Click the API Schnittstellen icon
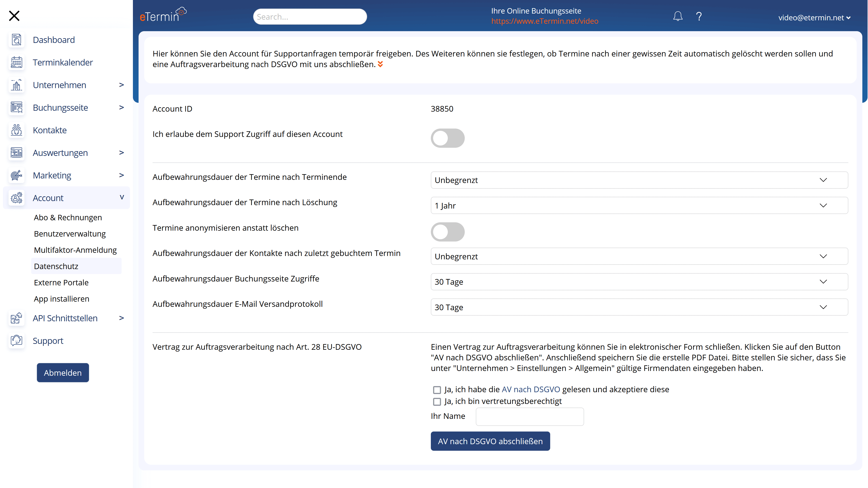 pos(16,318)
